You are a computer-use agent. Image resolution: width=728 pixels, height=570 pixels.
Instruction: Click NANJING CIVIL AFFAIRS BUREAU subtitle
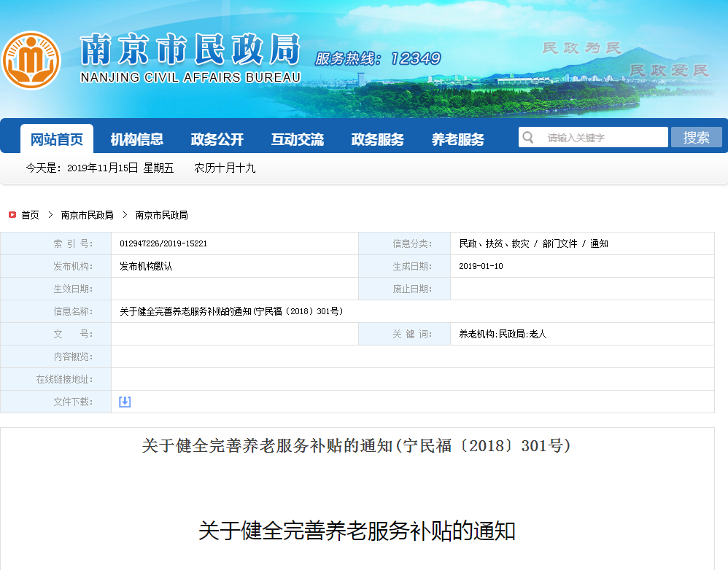pos(190,77)
